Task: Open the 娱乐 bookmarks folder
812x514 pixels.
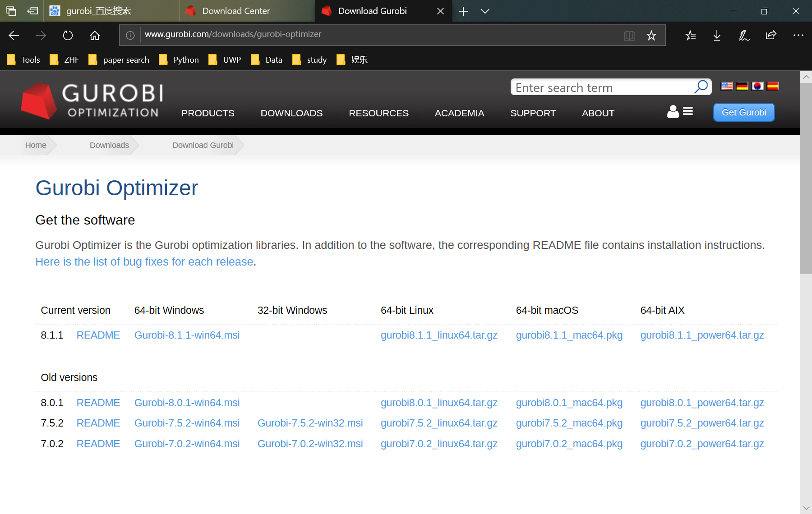Action: pos(352,60)
